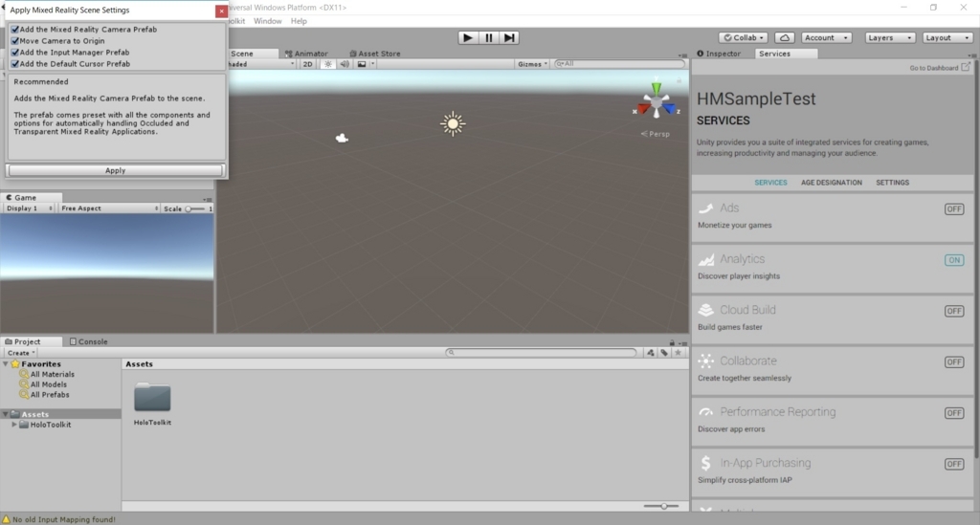This screenshot has width=980, height=525.
Task: Click the favorites star icon in Project toolbar
Action: [679, 353]
